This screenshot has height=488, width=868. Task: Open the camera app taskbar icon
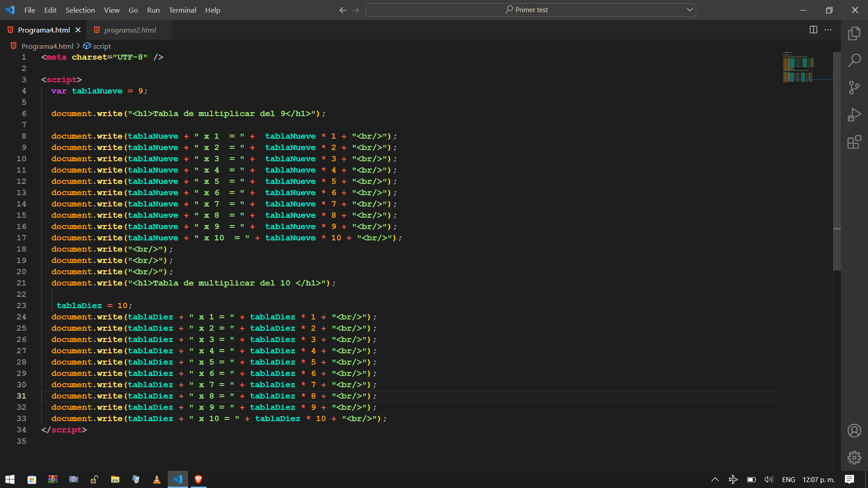click(73, 479)
